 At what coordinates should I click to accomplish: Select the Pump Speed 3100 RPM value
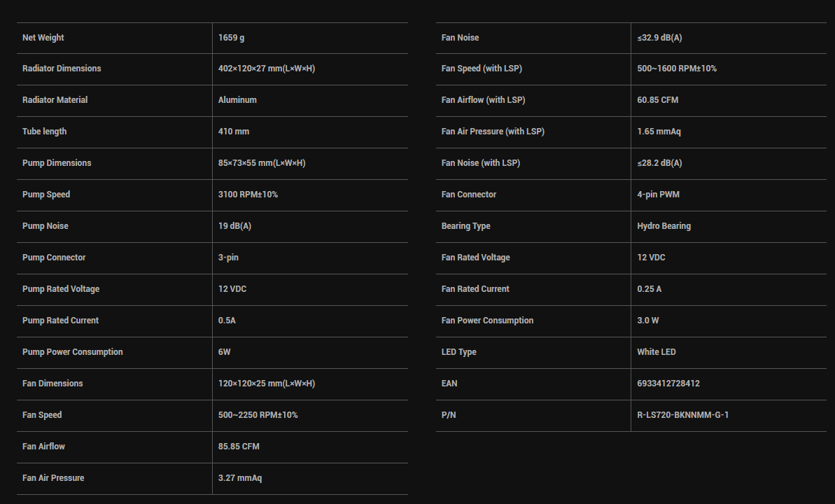tap(248, 195)
